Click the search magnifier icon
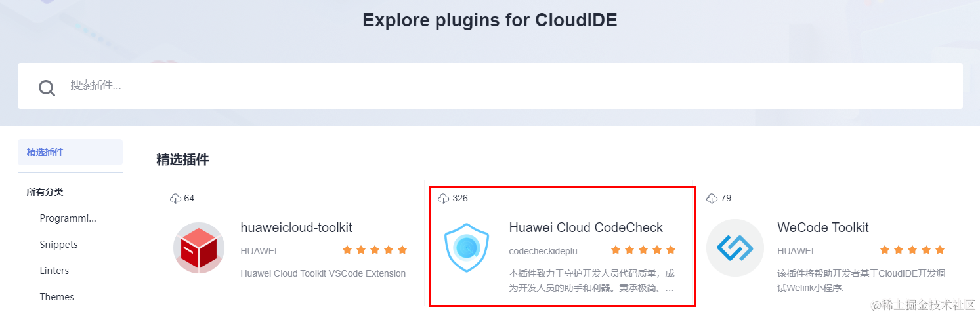The image size is (980, 316). [x=47, y=87]
